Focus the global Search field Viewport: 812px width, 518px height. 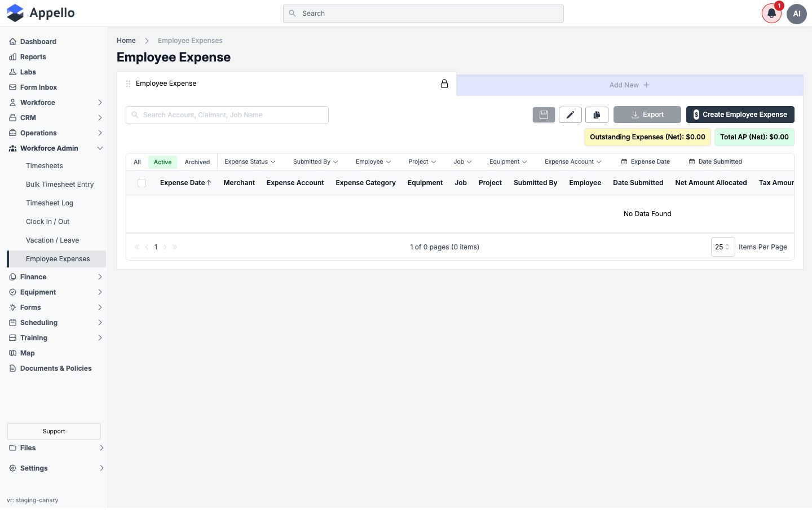[423, 14]
